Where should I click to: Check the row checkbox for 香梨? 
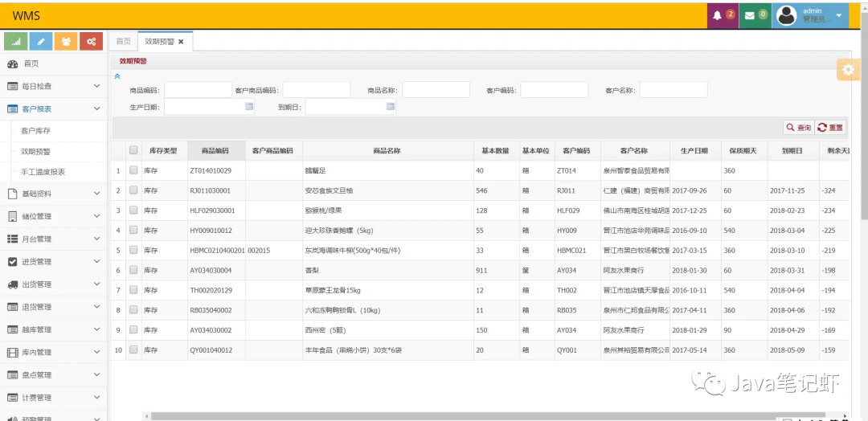tap(133, 270)
